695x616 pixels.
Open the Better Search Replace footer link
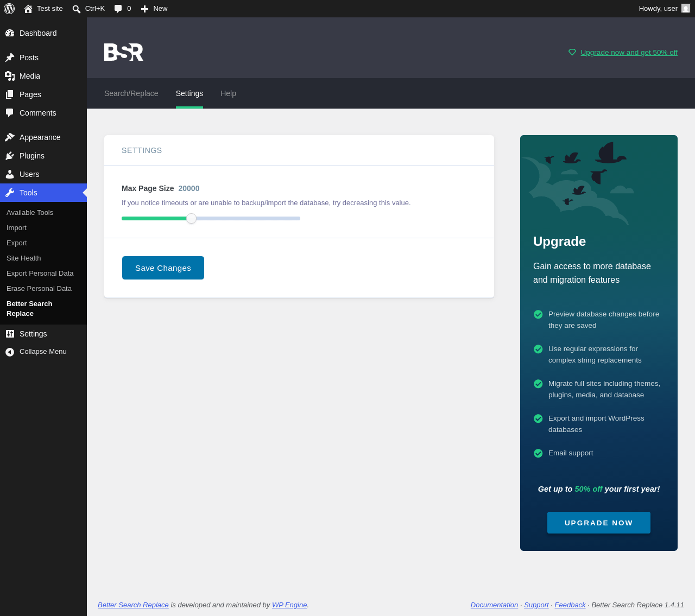(x=133, y=605)
